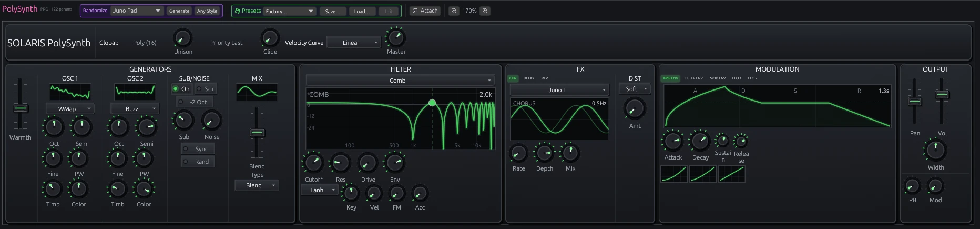
Task: Click the Unison knob
Action: [x=182, y=38]
